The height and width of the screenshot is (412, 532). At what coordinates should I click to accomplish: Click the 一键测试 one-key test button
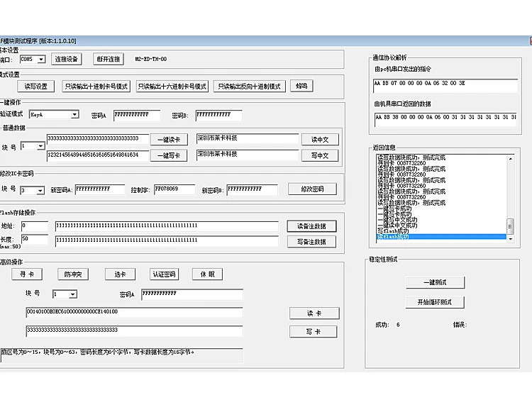click(435, 282)
